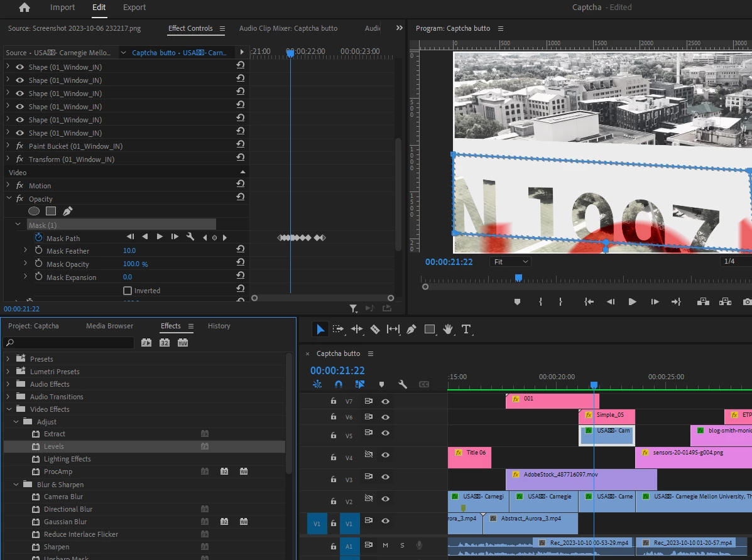Open the Media Browser tab
The image size is (752, 560).
pyautogui.click(x=109, y=326)
